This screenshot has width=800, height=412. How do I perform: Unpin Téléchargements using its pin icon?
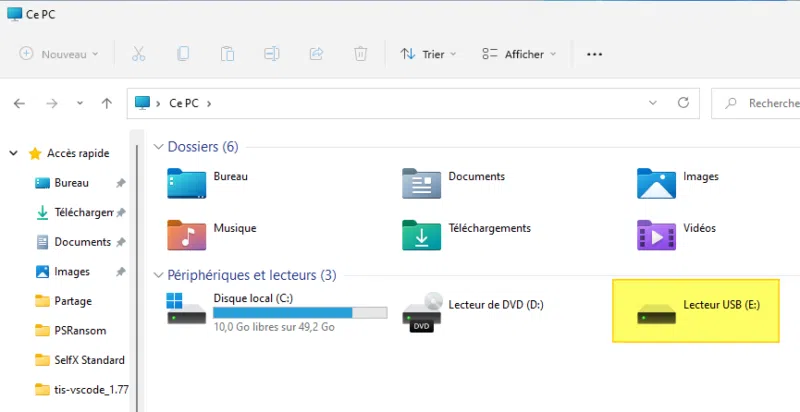pos(120,213)
